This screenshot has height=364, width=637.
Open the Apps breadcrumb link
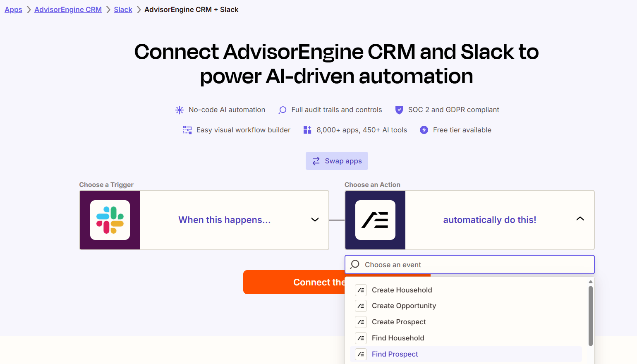(x=13, y=10)
